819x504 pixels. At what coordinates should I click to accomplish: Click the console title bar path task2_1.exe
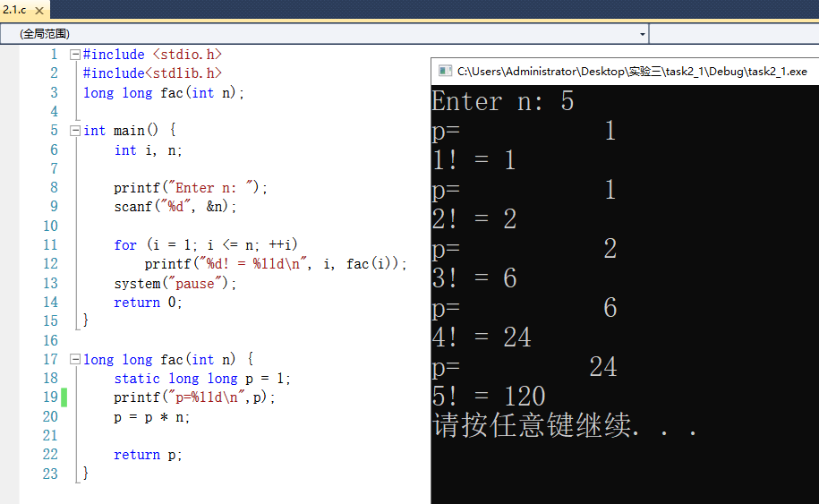tap(632, 72)
